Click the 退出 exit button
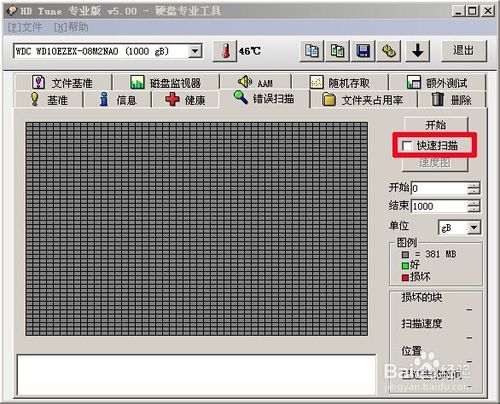Screen dimensions: 500x404 tap(464, 51)
